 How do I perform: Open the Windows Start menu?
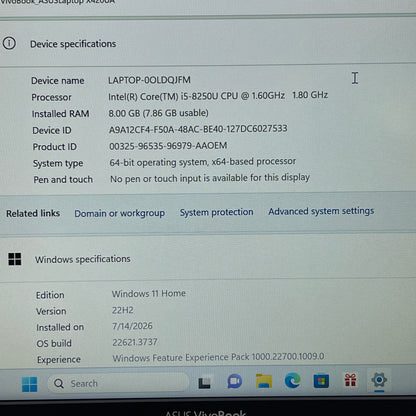(30, 384)
